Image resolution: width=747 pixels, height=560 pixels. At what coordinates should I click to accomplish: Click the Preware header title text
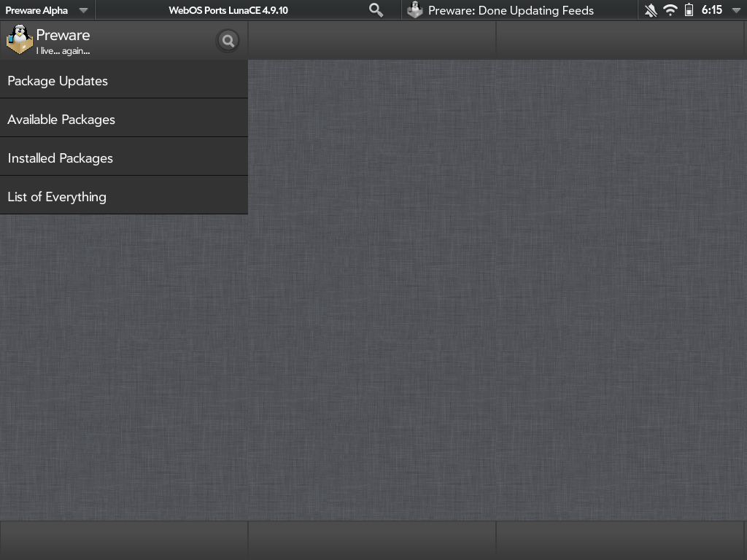(63, 35)
